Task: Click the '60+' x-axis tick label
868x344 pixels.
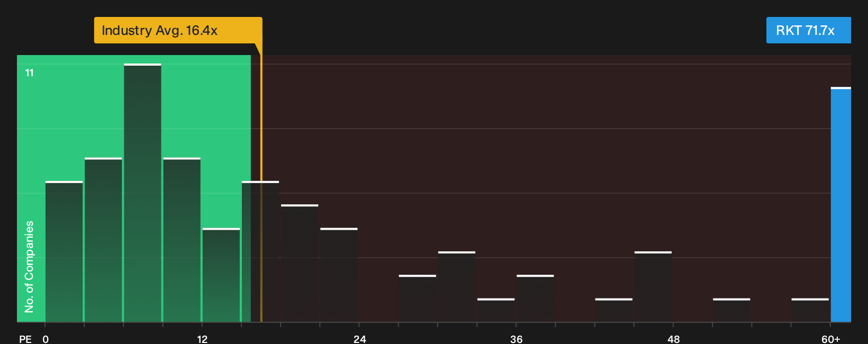Action: coord(831,339)
